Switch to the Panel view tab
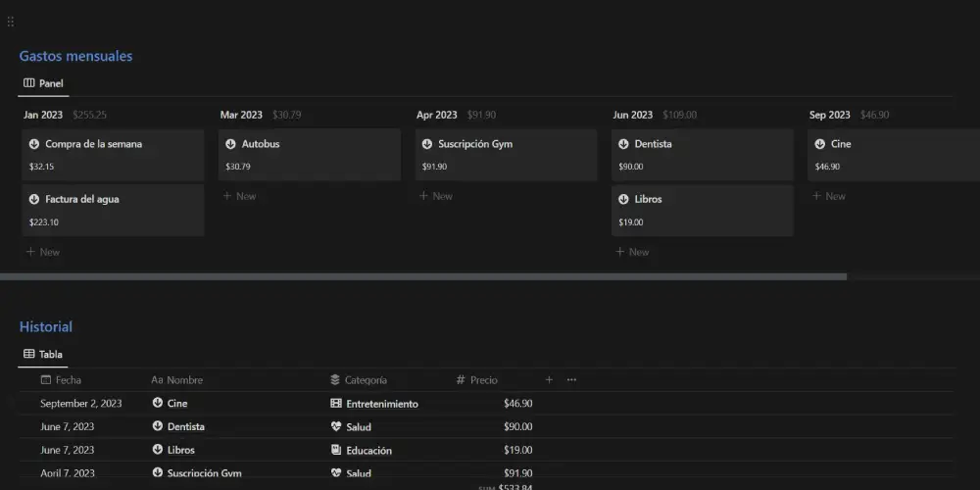 click(x=43, y=84)
